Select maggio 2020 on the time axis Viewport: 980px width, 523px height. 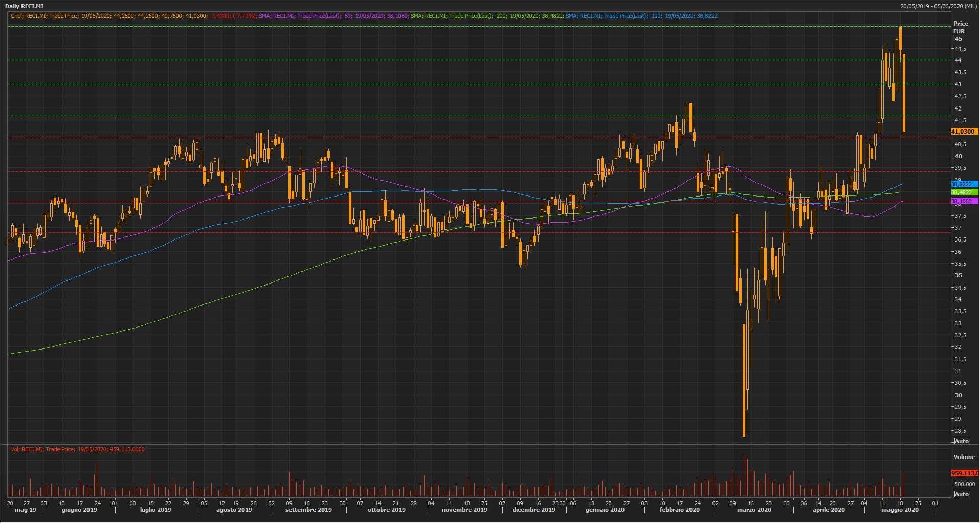click(899, 510)
